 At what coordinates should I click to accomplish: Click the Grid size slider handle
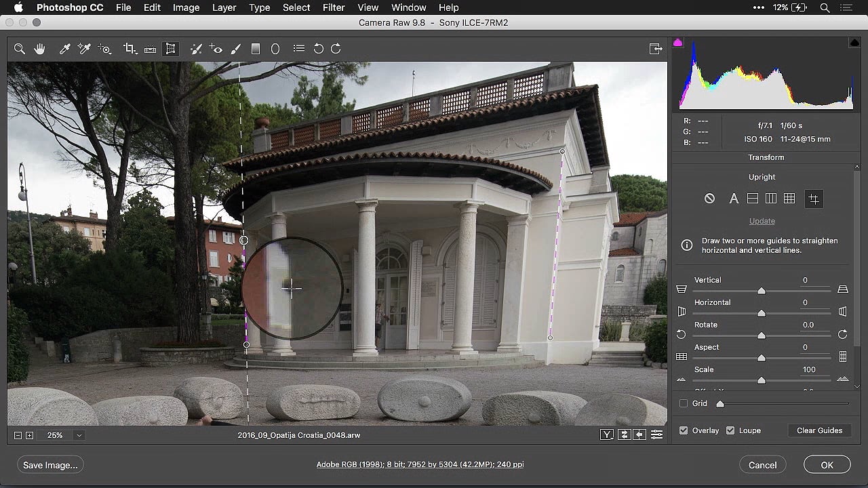[x=720, y=404]
